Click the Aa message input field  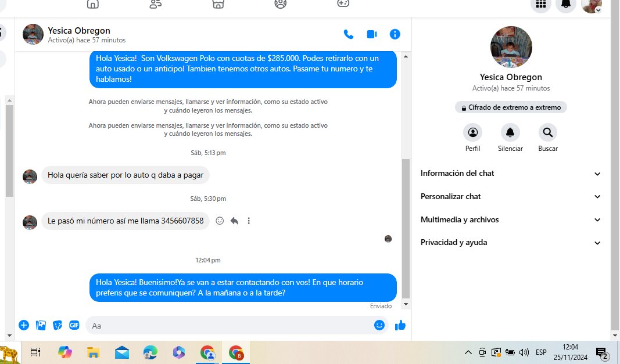230,326
